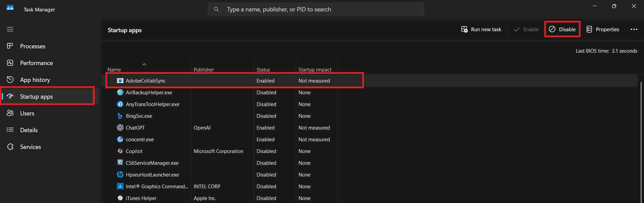Disable the selected startup app
The height and width of the screenshot is (203, 644).
tap(562, 30)
